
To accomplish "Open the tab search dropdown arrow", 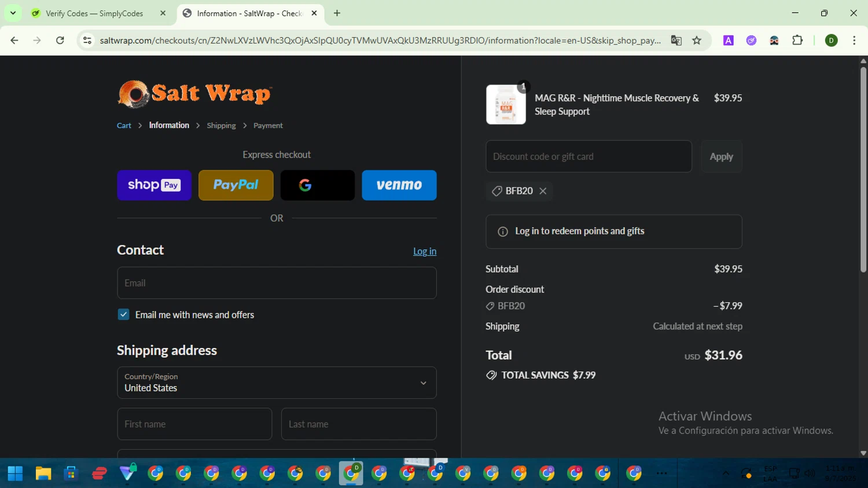I will point(13,13).
